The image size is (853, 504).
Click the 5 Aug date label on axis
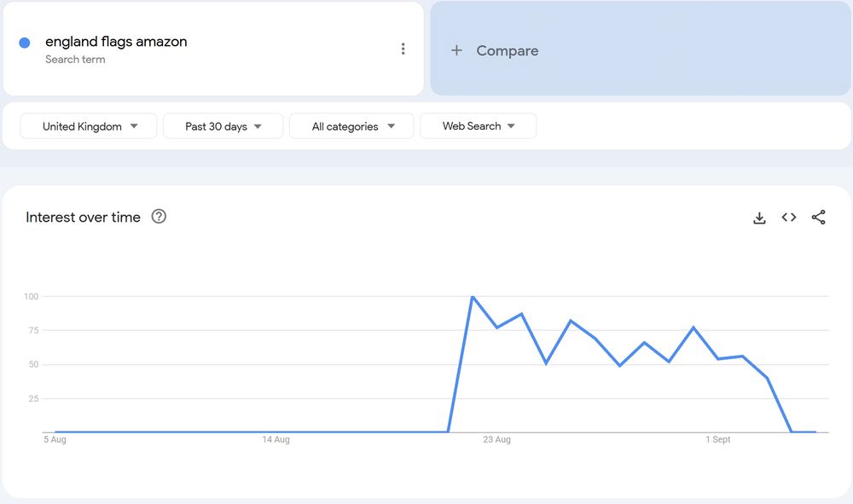coord(55,440)
